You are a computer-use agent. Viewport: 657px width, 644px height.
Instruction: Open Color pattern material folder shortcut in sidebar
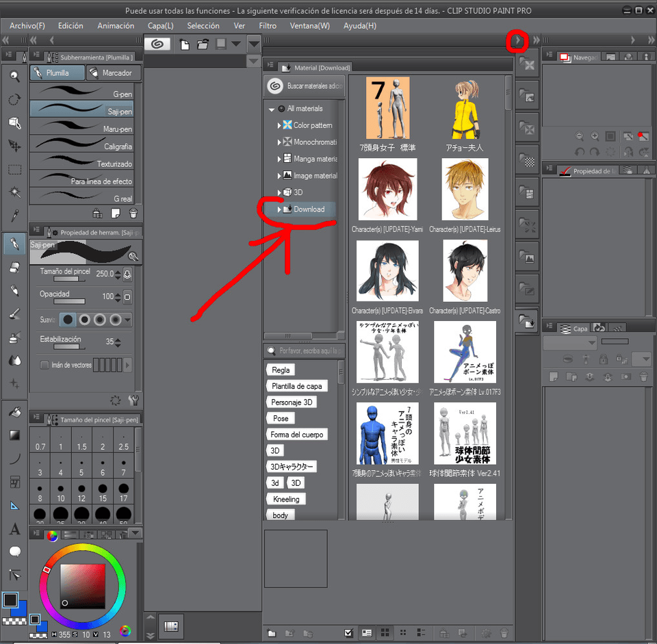(x=527, y=64)
